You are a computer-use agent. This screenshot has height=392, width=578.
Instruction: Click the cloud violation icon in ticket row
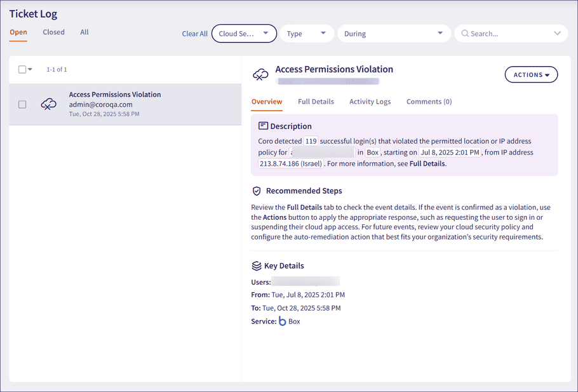49,104
